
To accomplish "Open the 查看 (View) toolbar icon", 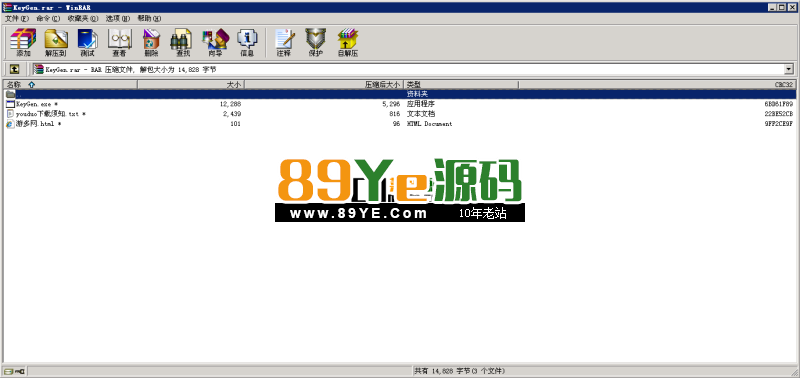I will pyautogui.click(x=119, y=42).
